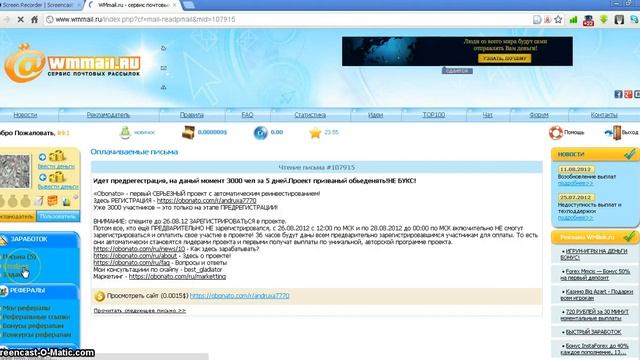
Task: Open the Чат menu item
Action: tap(487, 115)
